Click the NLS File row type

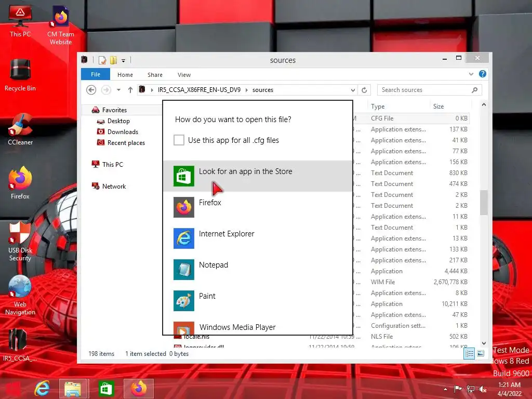click(382, 337)
